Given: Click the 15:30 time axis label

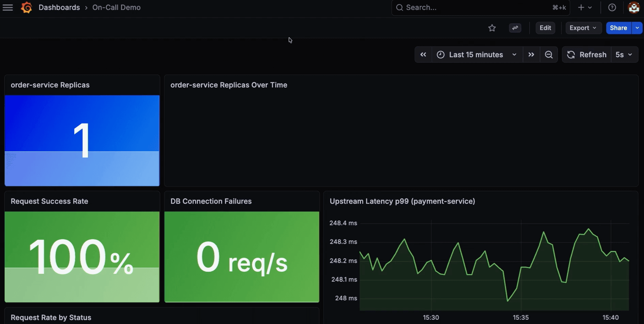Looking at the screenshot, I should pyautogui.click(x=431, y=317).
